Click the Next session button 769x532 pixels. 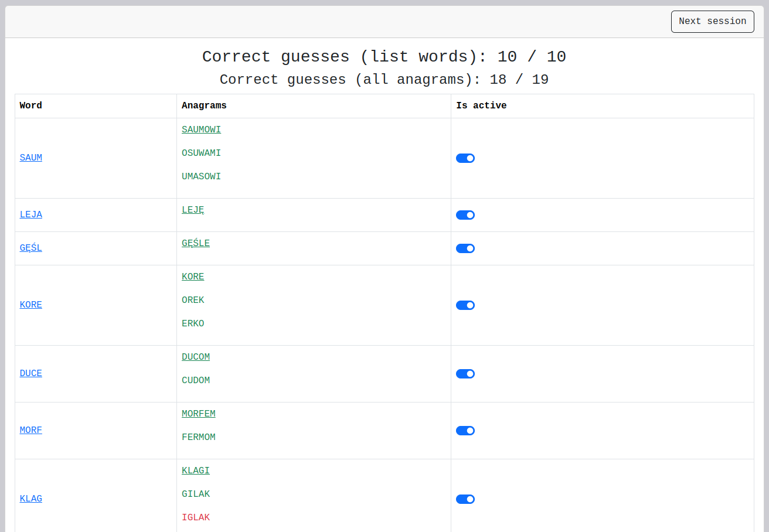(x=712, y=22)
